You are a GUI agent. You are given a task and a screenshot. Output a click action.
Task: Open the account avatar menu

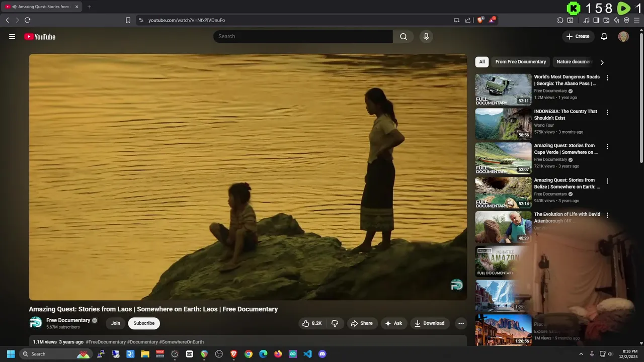(x=623, y=37)
